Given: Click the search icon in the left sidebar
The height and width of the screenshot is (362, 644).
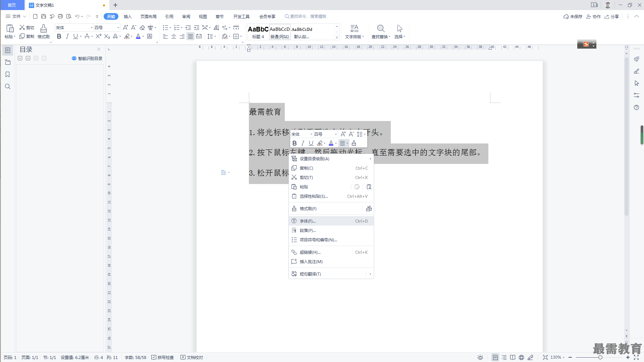Looking at the screenshot, I should click(8, 86).
